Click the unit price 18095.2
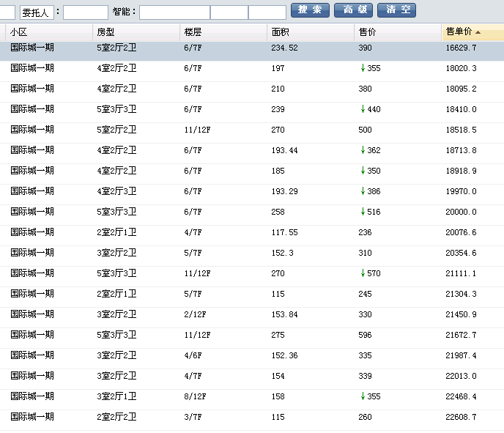The height and width of the screenshot is (433, 504). click(x=461, y=89)
